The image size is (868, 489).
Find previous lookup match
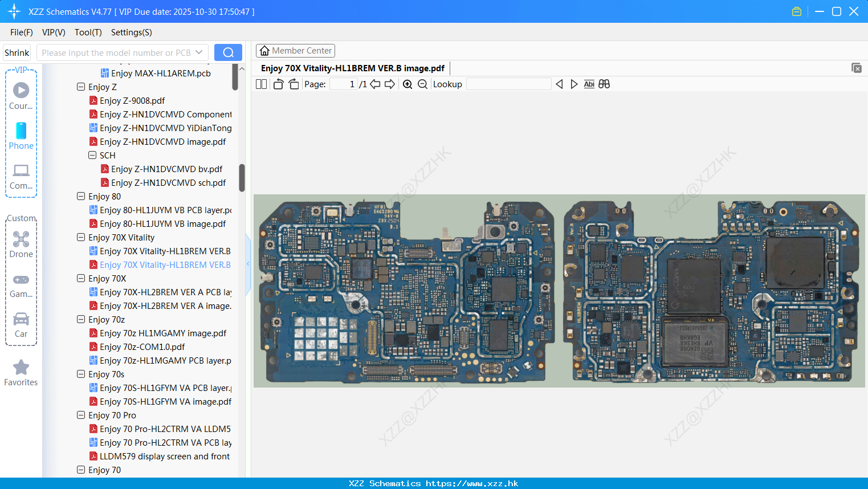tap(559, 84)
